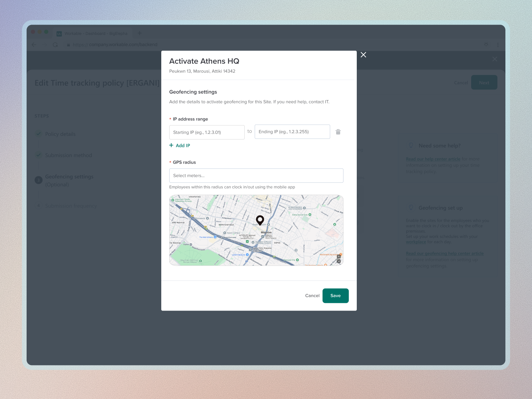Click step number 3 circle icon
Viewport: 532px width, 399px height.
39,180
